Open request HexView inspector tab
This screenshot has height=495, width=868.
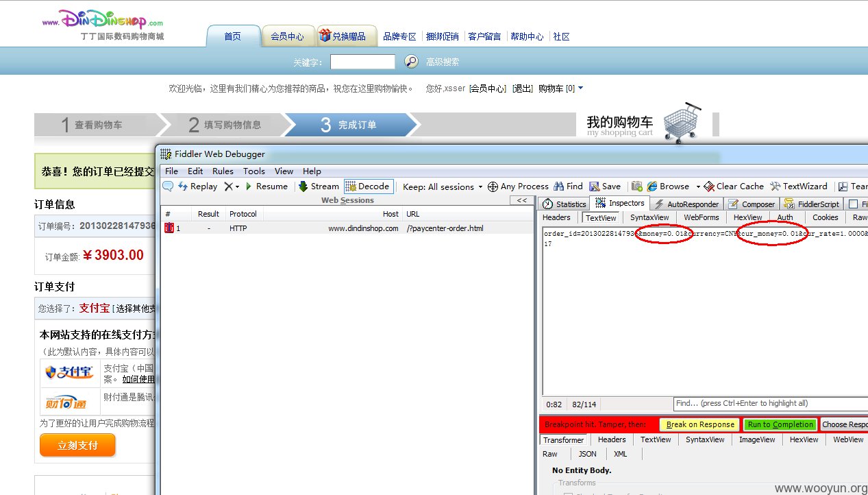[x=747, y=217]
